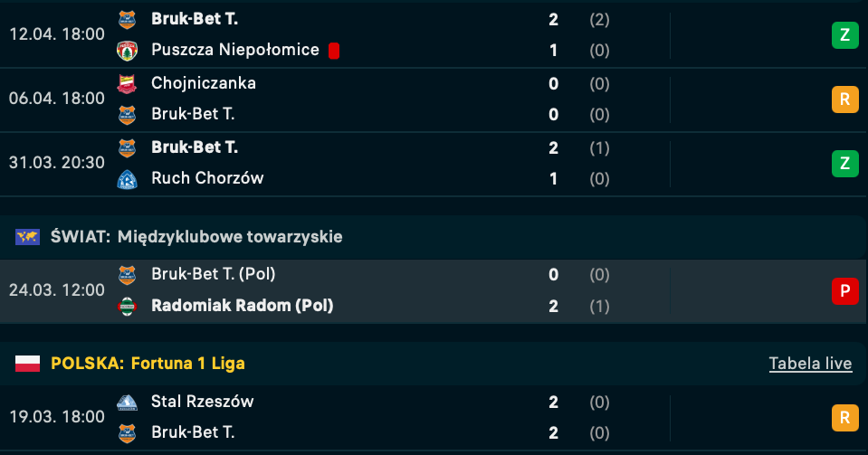Click the world map flag icon

(28, 237)
